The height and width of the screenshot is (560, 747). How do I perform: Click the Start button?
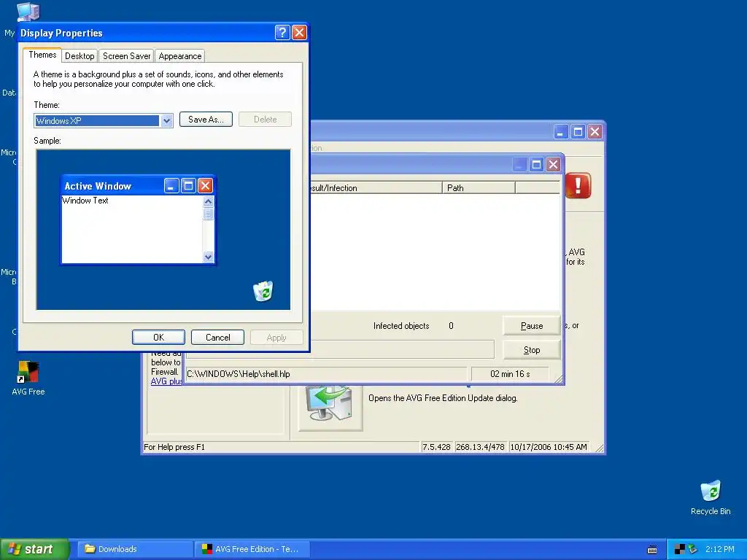(x=34, y=549)
